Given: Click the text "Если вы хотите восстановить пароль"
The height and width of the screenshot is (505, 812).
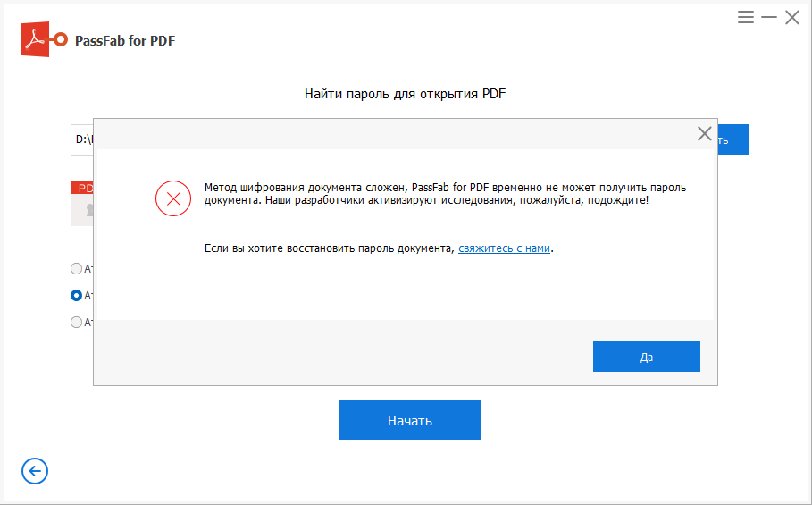Looking at the screenshot, I should 331,248.
